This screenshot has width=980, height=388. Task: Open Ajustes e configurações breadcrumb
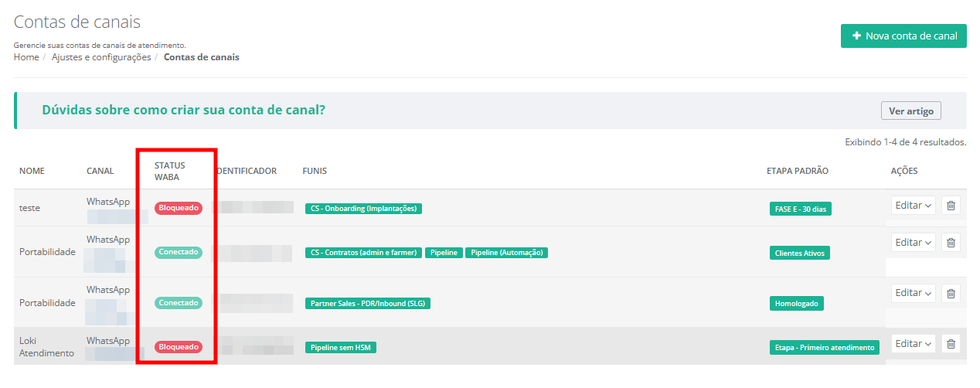(101, 57)
